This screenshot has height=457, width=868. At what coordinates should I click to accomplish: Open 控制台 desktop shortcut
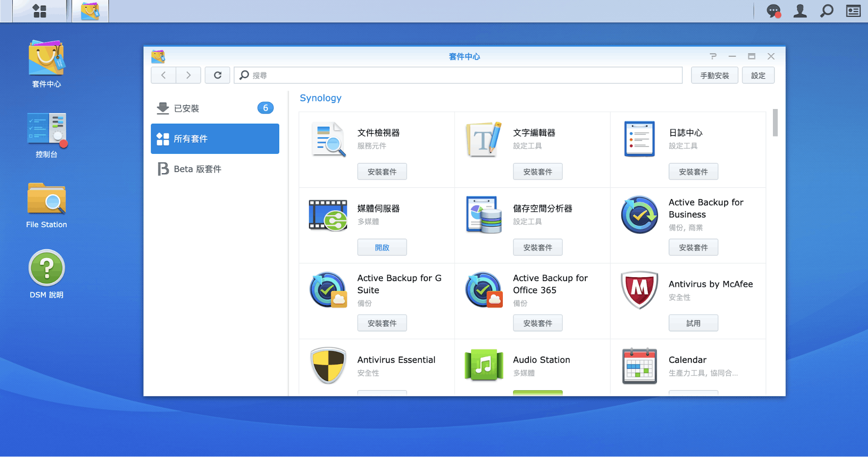click(x=46, y=135)
